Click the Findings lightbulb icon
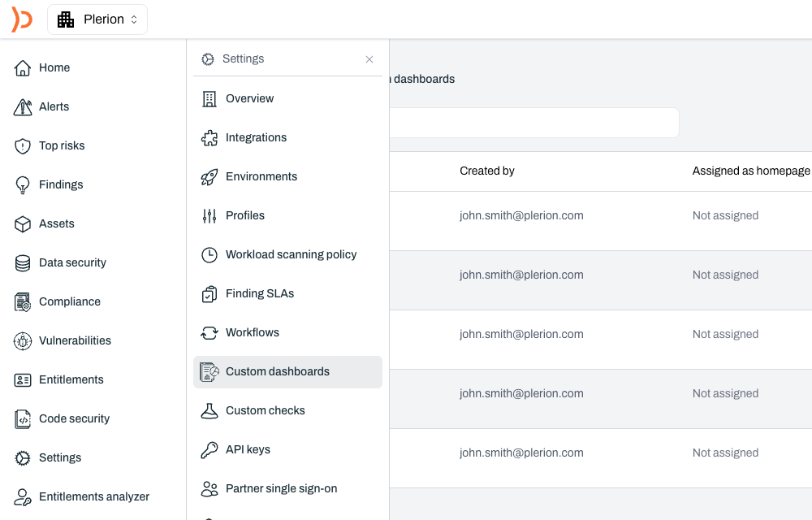The height and width of the screenshot is (520, 812). pyautogui.click(x=22, y=185)
